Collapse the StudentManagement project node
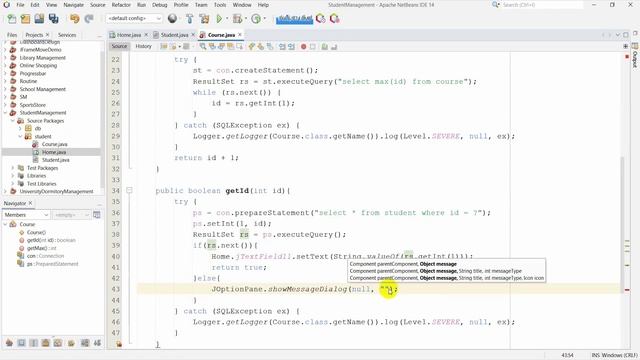 tap(6, 113)
